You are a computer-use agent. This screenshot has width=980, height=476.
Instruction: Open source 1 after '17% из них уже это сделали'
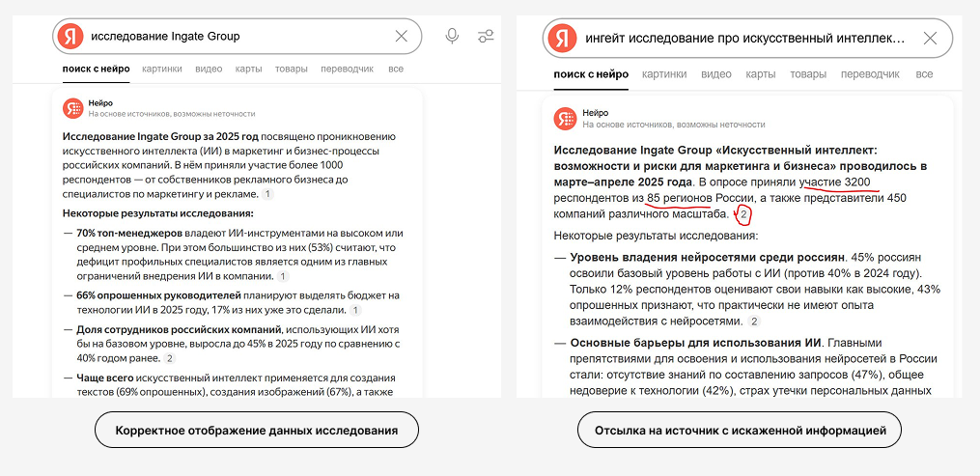tap(355, 310)
